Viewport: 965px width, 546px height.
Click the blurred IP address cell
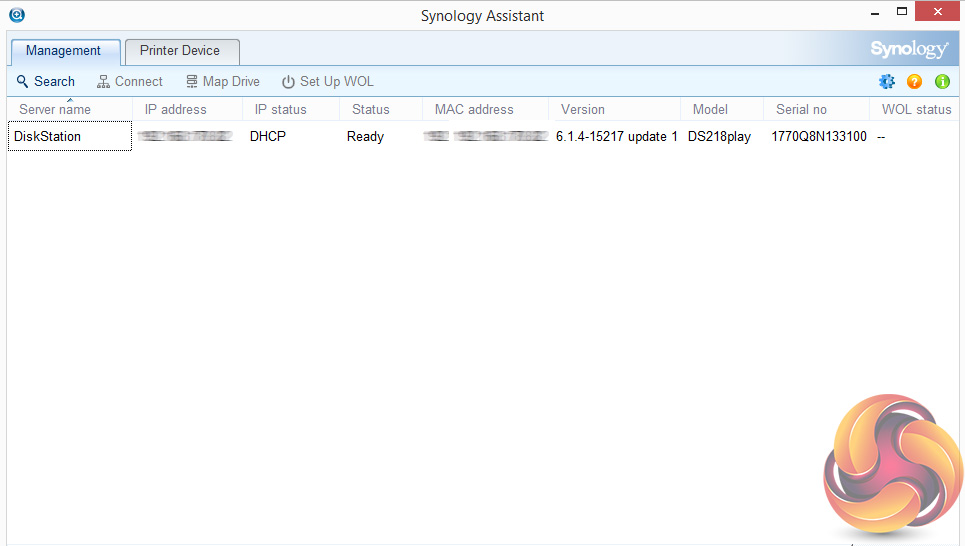coord(185,136)
